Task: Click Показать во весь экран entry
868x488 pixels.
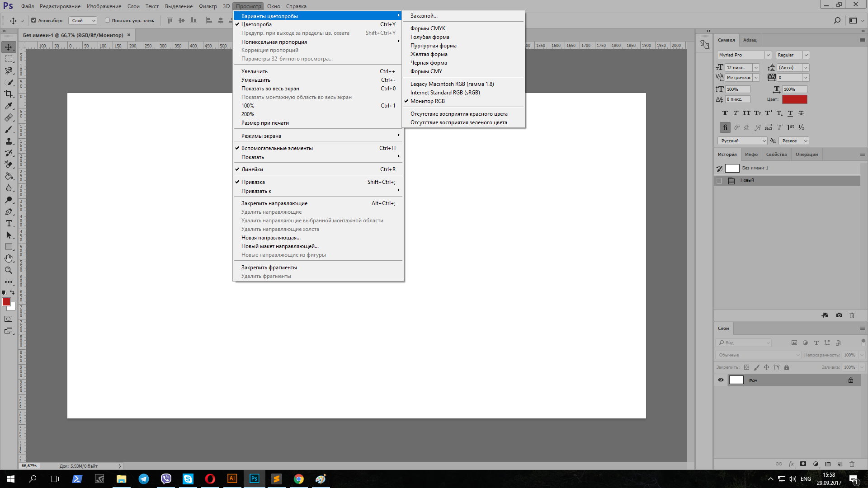Action: point(318,89)
